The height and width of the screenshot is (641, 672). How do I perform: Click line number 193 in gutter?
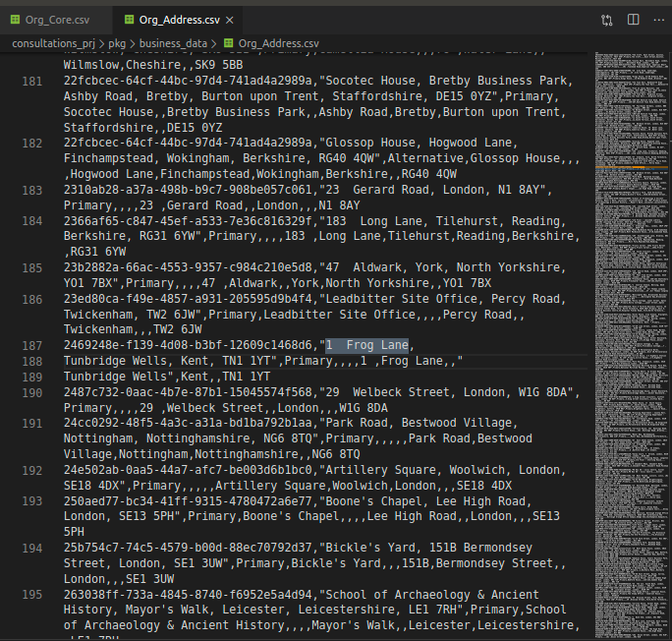tap(32, 500)
